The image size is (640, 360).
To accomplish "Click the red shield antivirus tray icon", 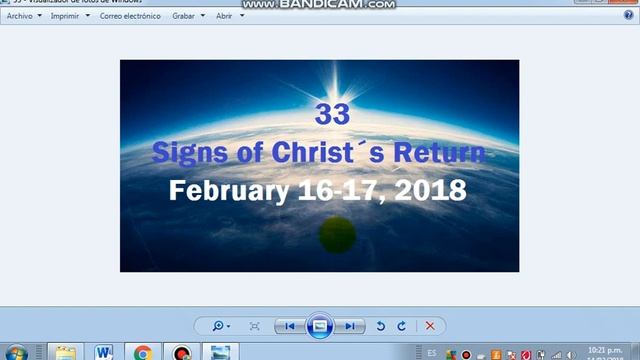I will [x=526, y=355].
